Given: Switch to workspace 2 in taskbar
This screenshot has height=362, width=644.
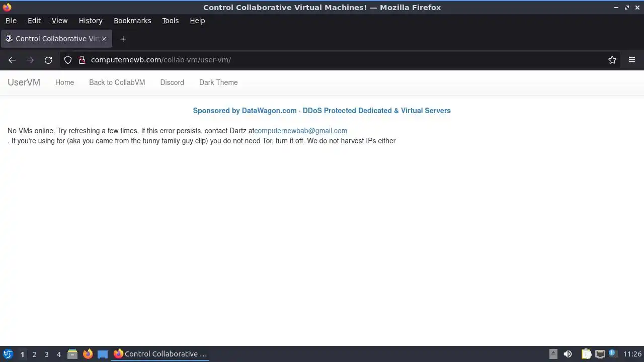Looking at the screenshot, I should (x=34, y=354).
